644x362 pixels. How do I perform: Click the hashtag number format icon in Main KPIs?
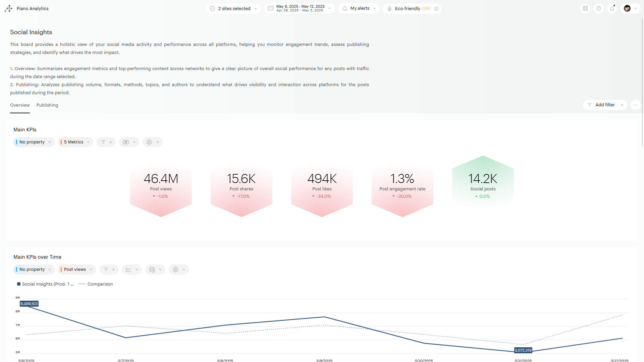pos(126,142)
